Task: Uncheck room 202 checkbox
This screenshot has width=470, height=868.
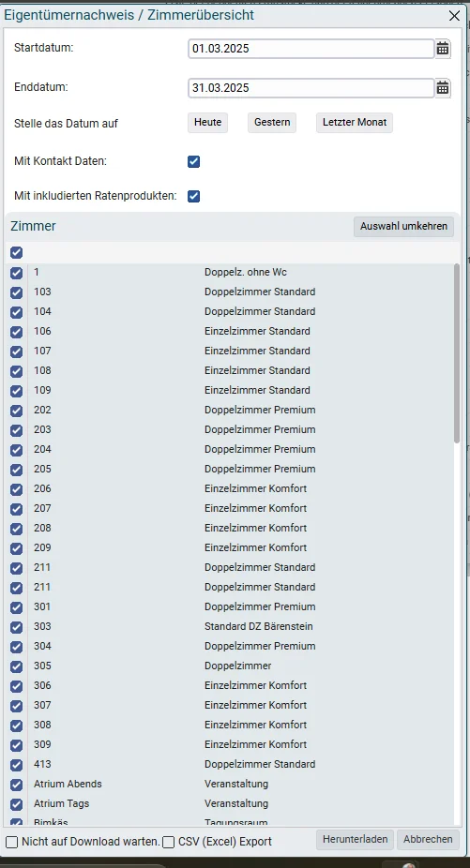Action: tap(17, 411)
